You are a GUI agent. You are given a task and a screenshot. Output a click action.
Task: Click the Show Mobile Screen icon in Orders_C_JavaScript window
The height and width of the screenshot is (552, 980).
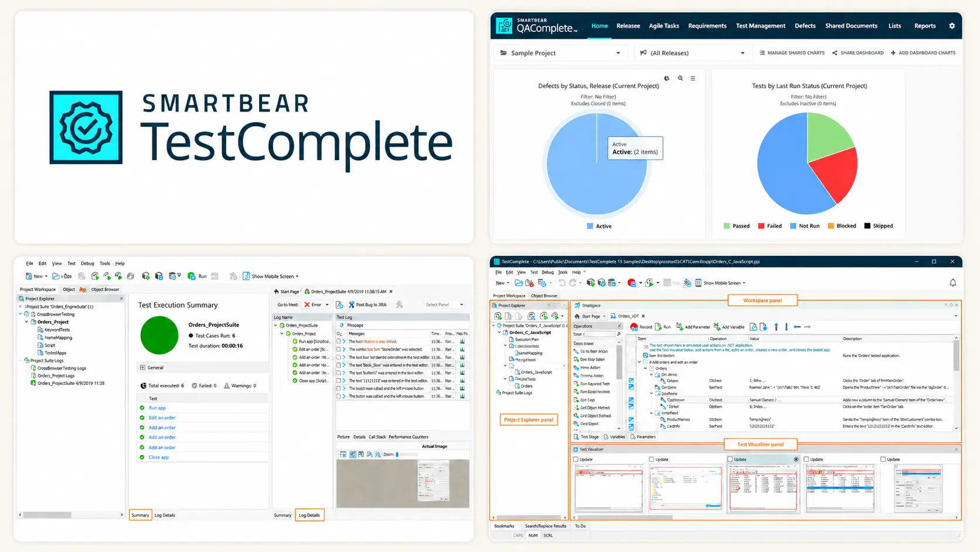click(698, 283)
